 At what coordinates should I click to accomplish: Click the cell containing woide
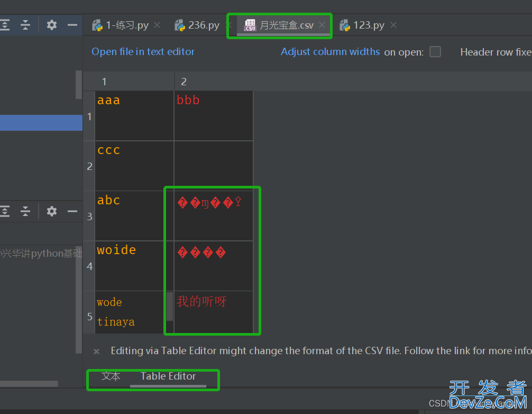(x=134, y=266)
